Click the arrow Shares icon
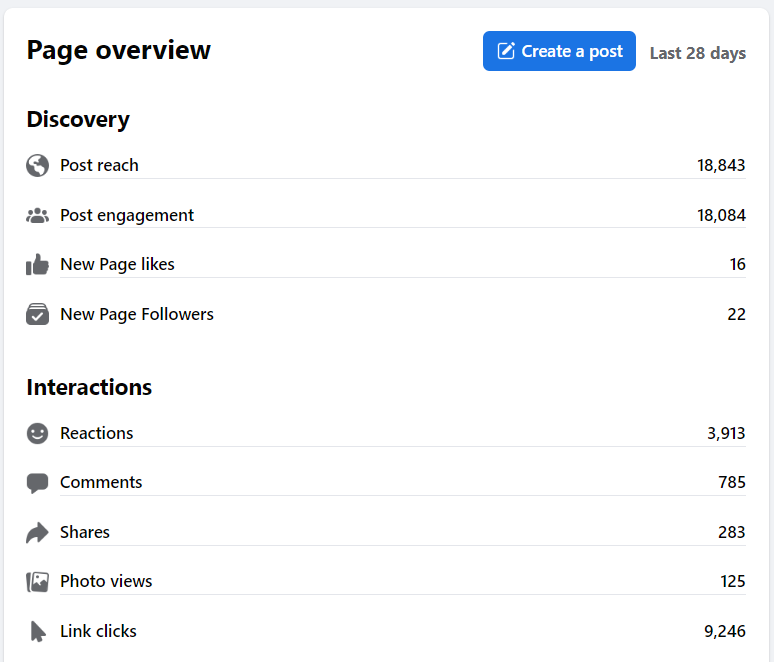This screenshot has width=774, height=662. (x=38, y=533)
